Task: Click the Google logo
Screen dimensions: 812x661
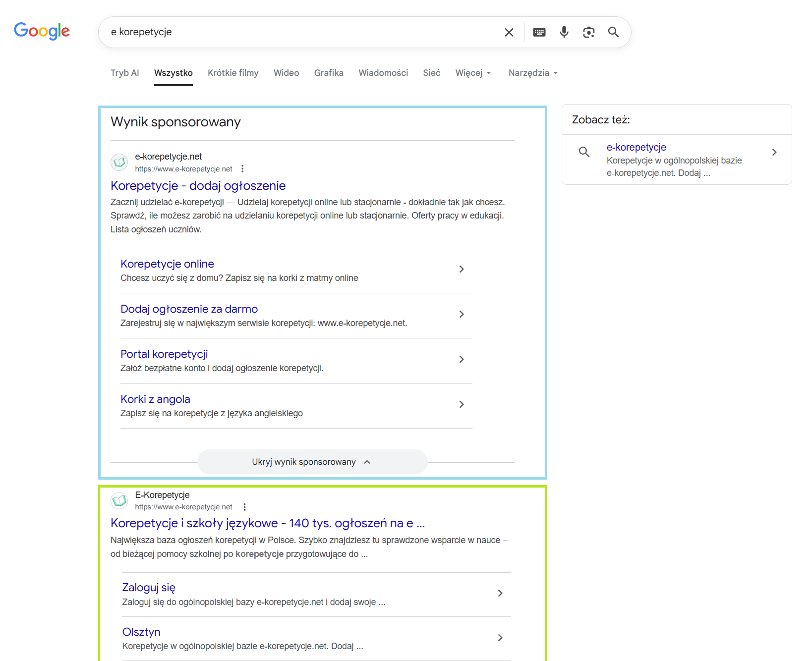Action: (x=42, y=31)
